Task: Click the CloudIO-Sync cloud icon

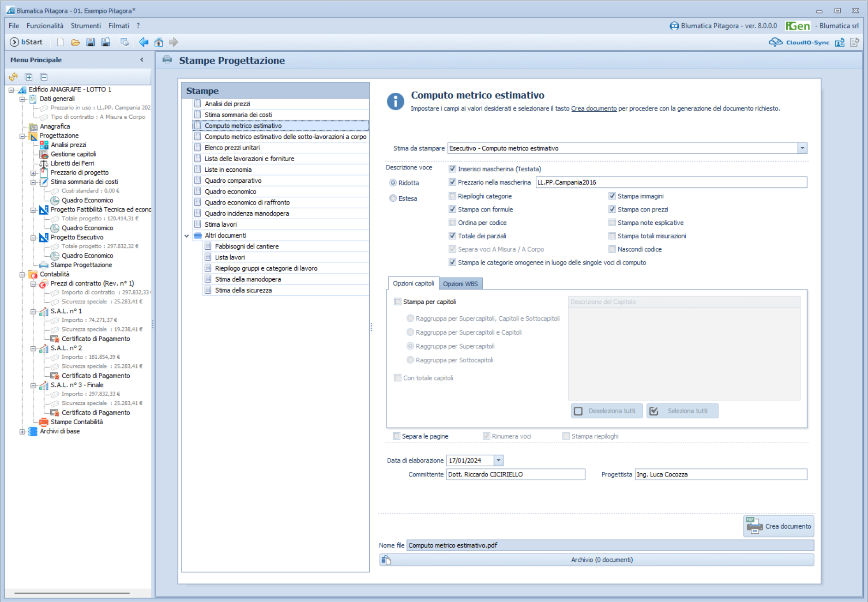Action: pyautogui.click(x=775, y=42)
